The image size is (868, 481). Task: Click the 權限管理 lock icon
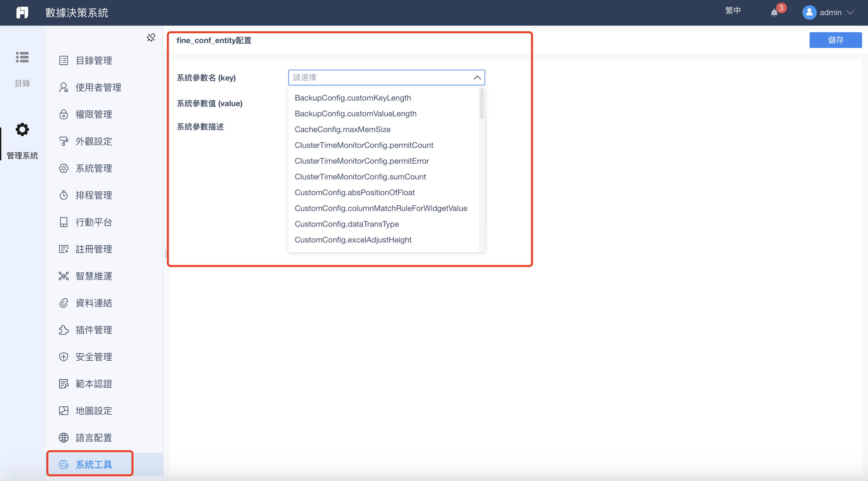click(64, 114)
